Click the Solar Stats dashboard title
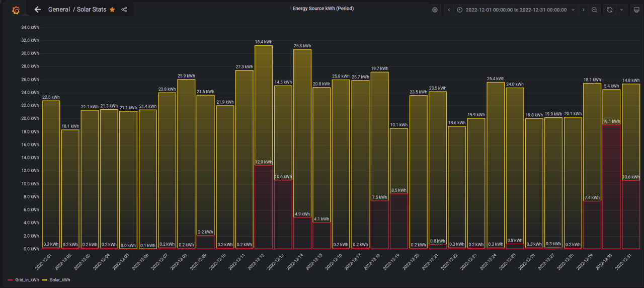 (x=92, y=10)
